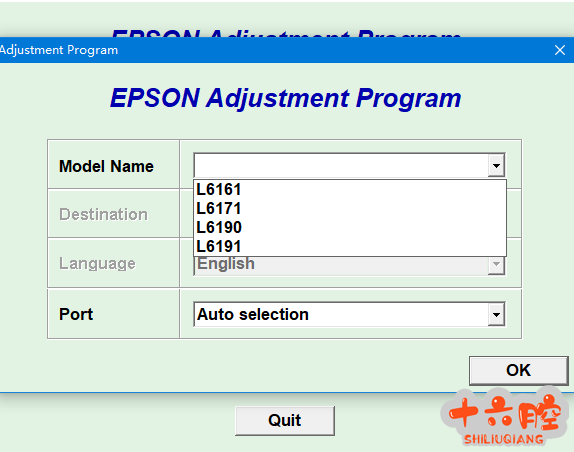Click the greyed Language label

pyautogui.click(x=97, y=264)
